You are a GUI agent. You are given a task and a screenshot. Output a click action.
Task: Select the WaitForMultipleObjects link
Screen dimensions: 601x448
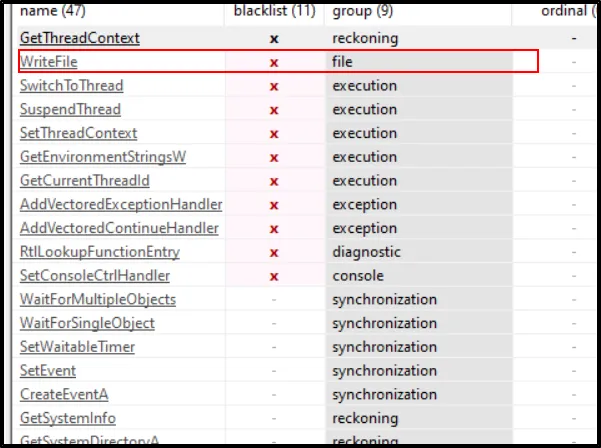coord(98,300)
